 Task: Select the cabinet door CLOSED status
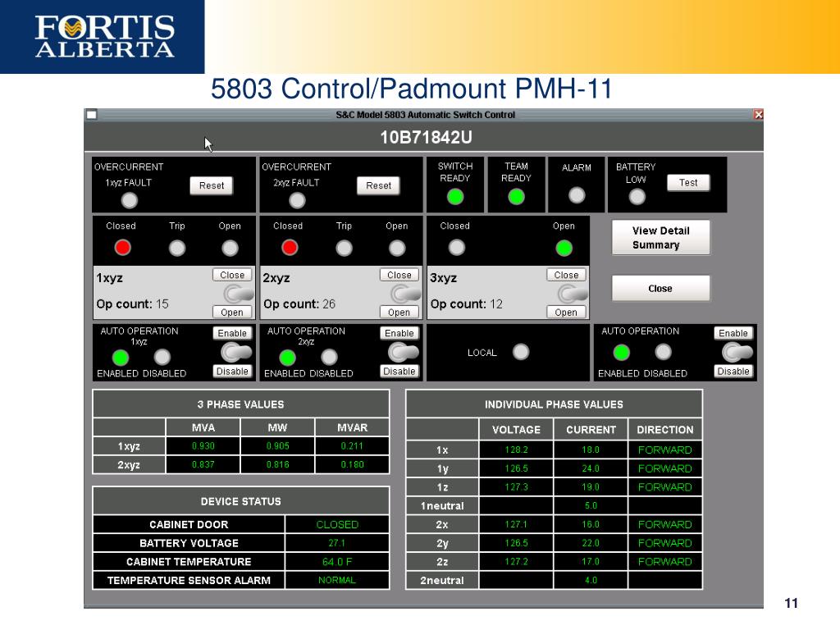(337, 524)
